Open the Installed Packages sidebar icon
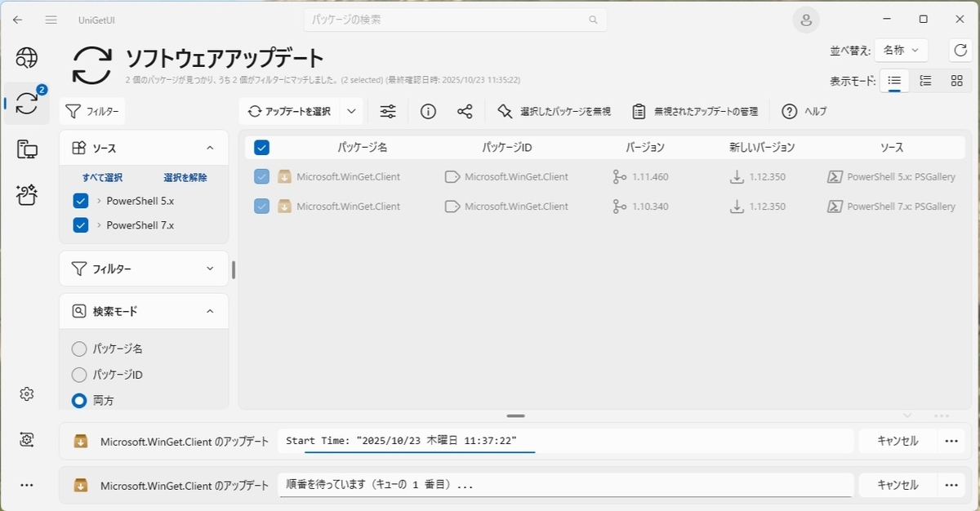980x511 pixels. point(26,150)
